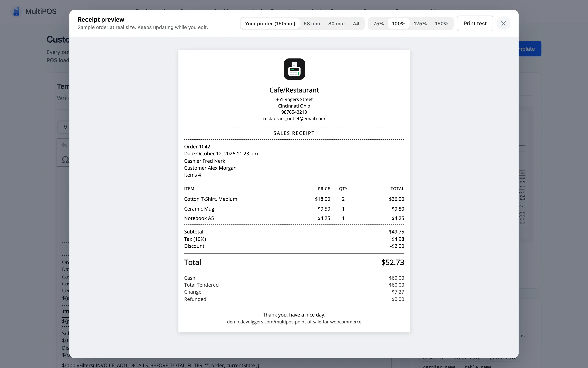Click the Date October 12, 2026 line

coord(221,154)
